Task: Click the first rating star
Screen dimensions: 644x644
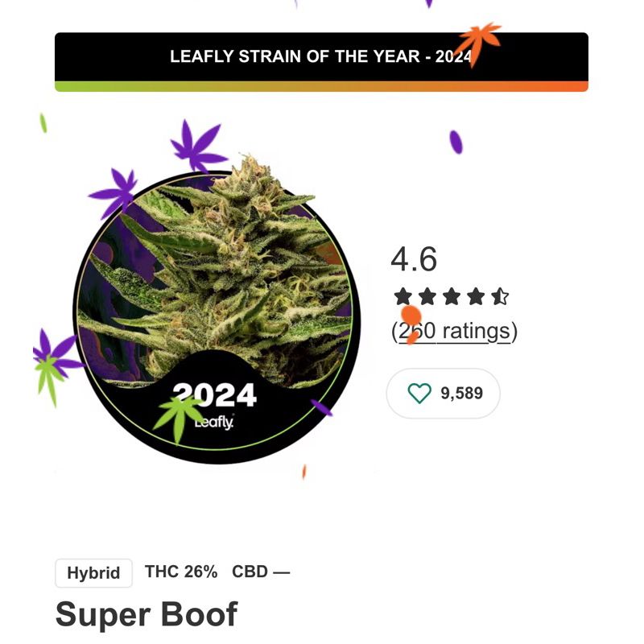Action: (403, 297)
